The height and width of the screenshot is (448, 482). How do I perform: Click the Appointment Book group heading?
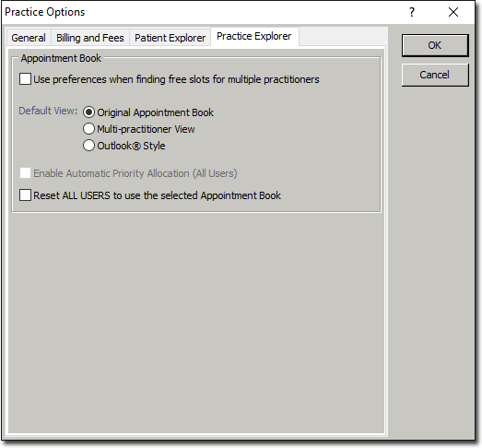coord(61,58)
